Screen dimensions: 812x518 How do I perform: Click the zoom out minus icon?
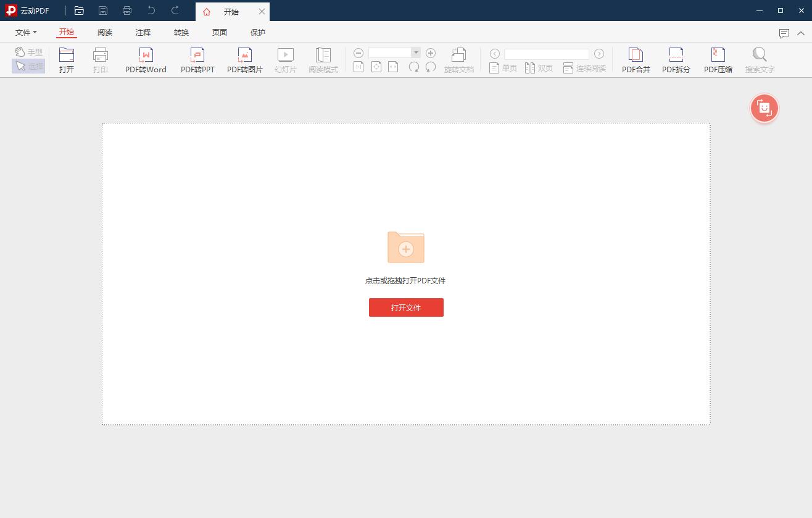[x=358, y=53]
